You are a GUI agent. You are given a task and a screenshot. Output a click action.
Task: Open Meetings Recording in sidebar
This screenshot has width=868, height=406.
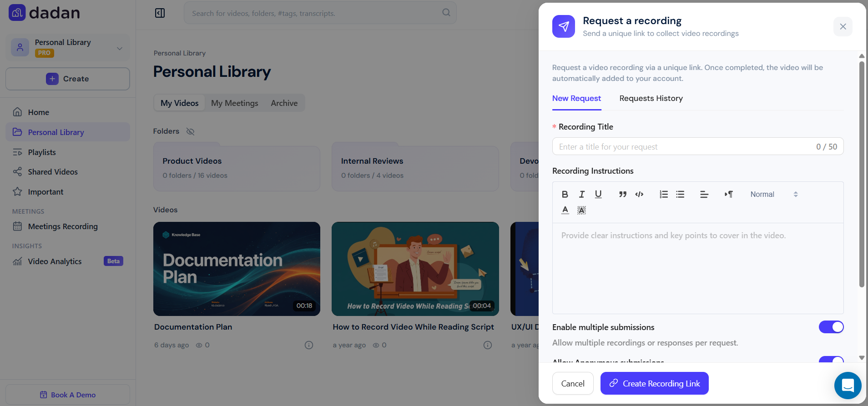(x=68, y=226)
